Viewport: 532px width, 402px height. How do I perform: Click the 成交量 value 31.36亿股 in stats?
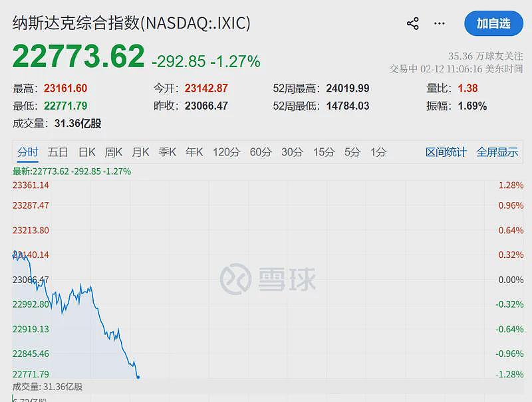pos(78,124)
